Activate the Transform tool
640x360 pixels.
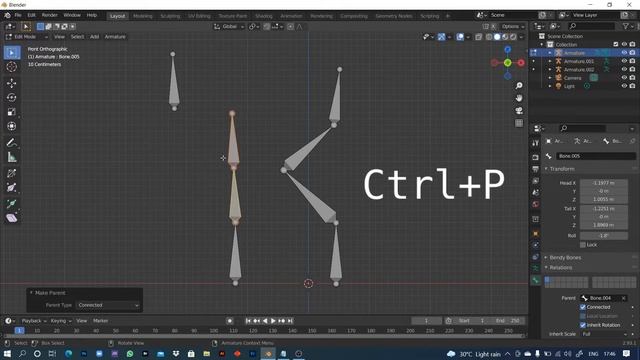[x=12, y=126]
